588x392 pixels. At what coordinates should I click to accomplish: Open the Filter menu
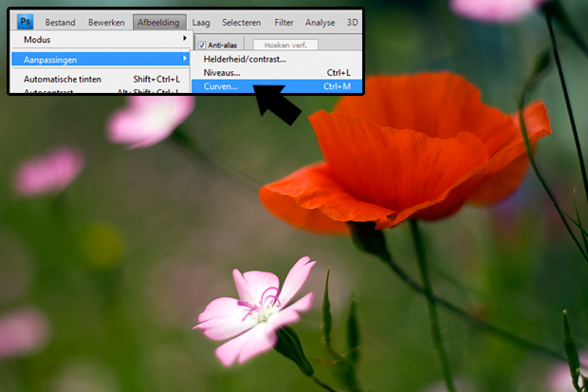pyautogui.click(x=284, y=22)
